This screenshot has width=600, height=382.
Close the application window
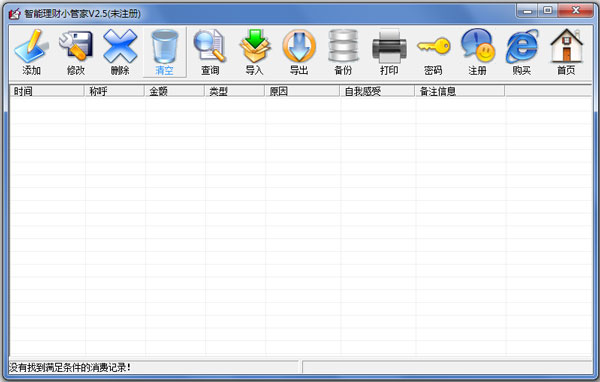(576, 11)
